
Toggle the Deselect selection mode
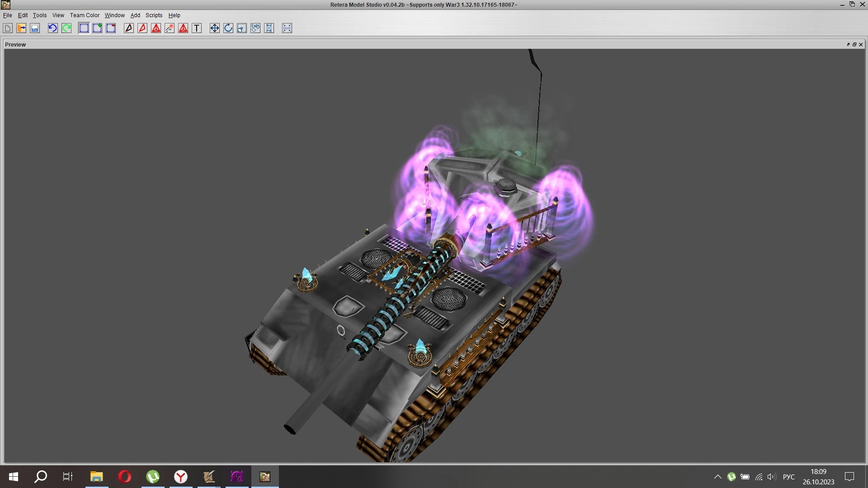click(x=111, y=28)
